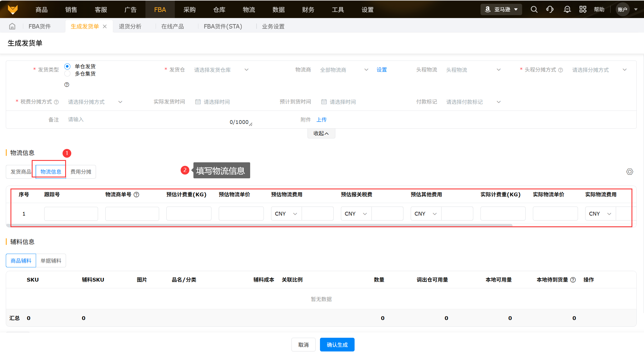
Task: Select the 单仓发货 radio option
Action: point(67,66)
